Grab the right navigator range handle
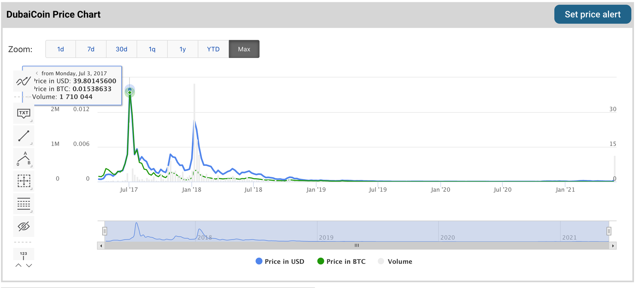The height and width of the screenshot is (288, 644). (x=609, y=231)
